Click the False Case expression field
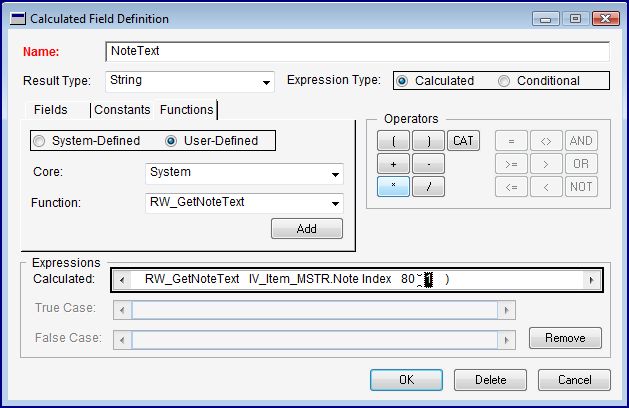This screenshot has height=408, width=629. click(314, 340)
